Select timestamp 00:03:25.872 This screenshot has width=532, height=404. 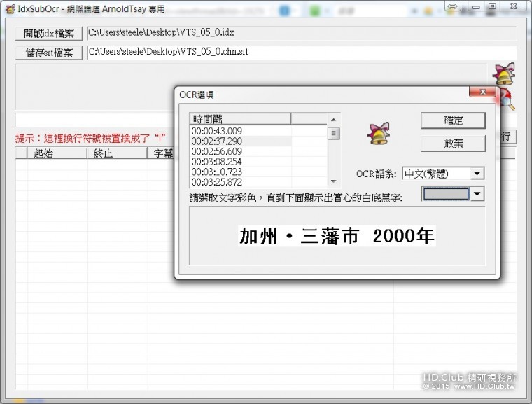pos(241,182)
